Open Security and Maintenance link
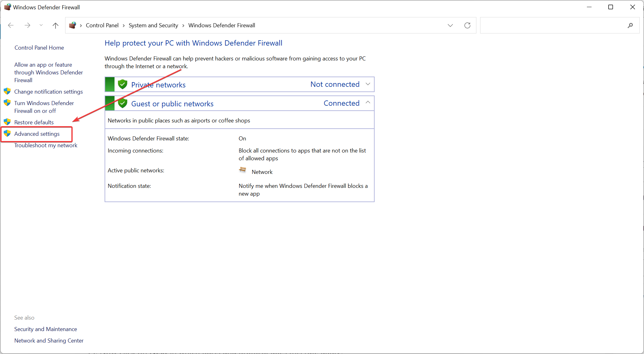This screenshot has height=354, width=644. (46, 329)
